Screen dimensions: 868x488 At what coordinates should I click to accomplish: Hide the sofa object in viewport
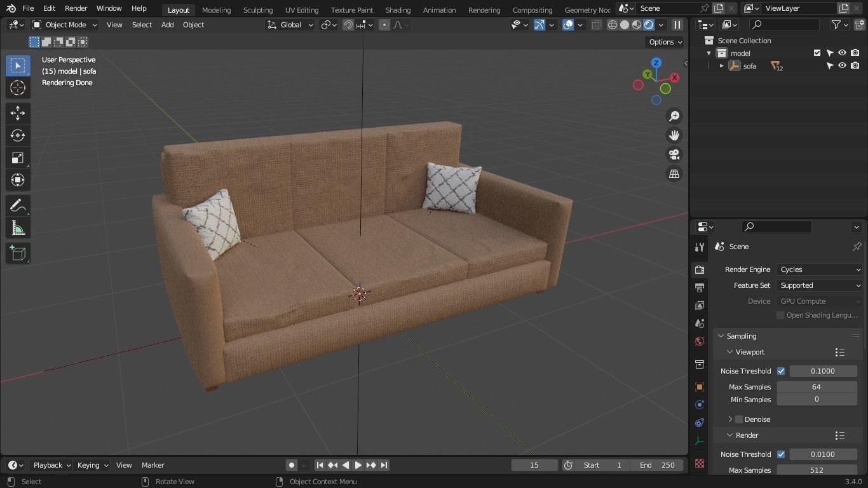[x=843, y=65]
